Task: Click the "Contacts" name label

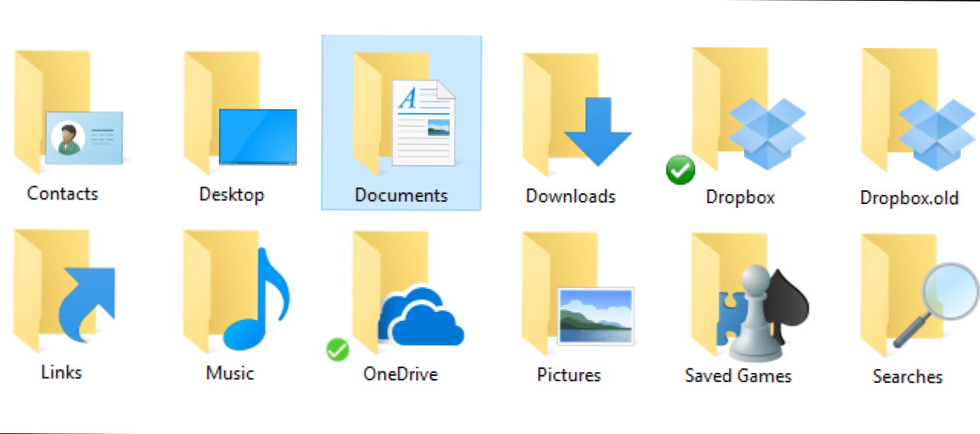Action: (63, 193)
